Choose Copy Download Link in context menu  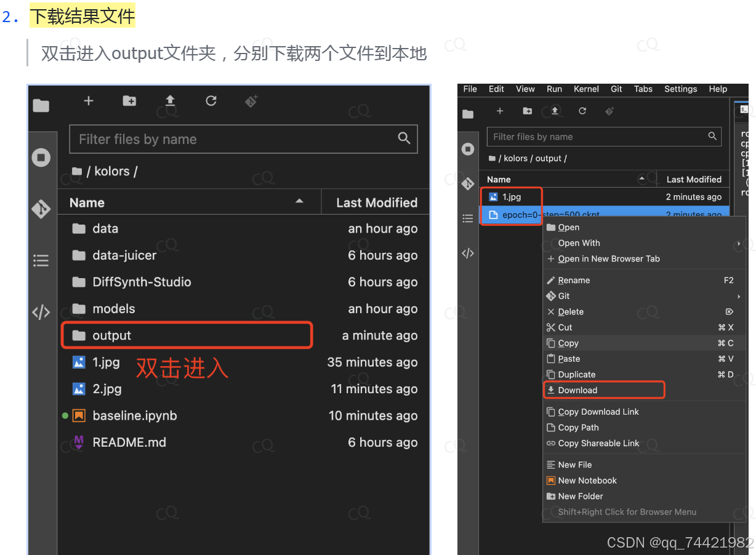598,412
